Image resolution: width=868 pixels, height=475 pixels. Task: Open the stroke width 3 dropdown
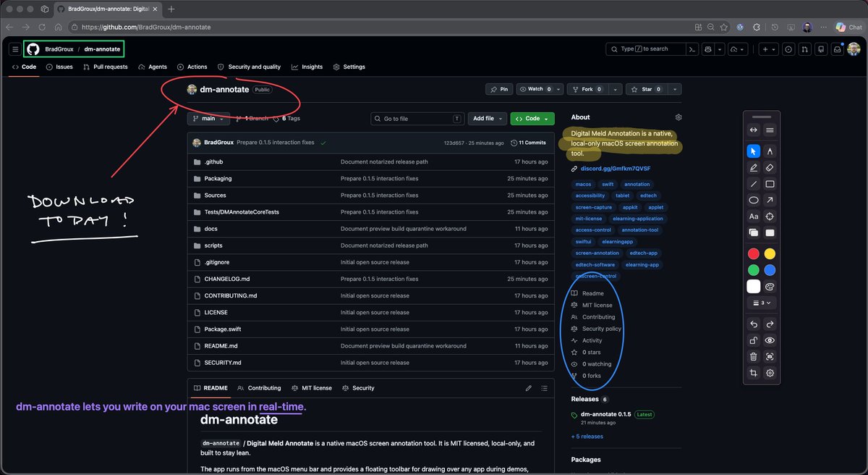coord(762,303)
